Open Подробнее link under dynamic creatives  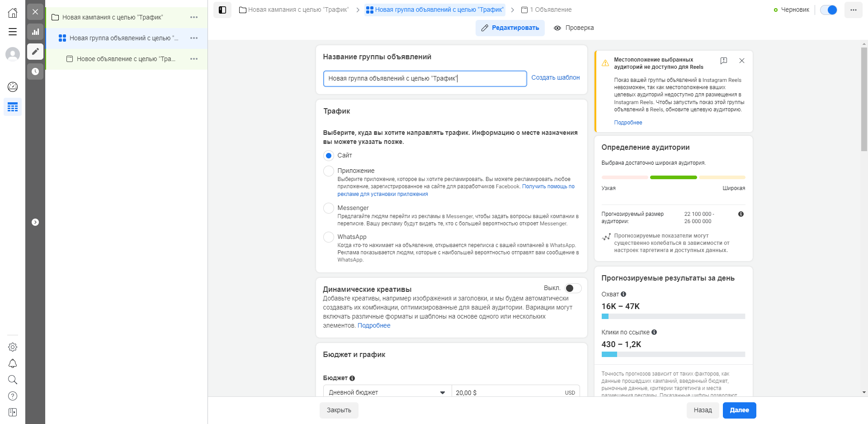pos(374,325)
